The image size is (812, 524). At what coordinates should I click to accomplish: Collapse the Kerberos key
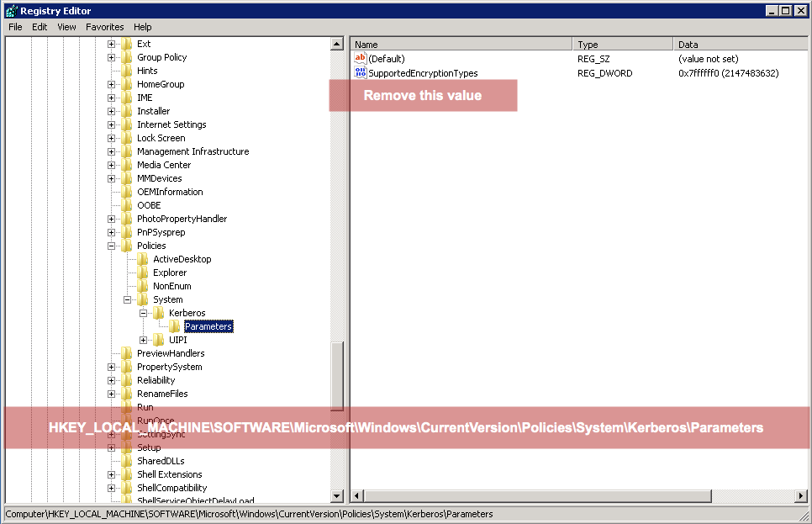(x=144, y=314)
